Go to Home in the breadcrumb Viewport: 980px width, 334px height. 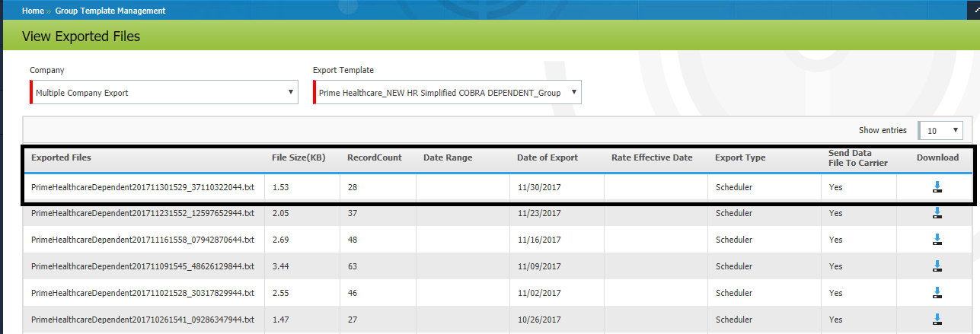pos(33,11)
